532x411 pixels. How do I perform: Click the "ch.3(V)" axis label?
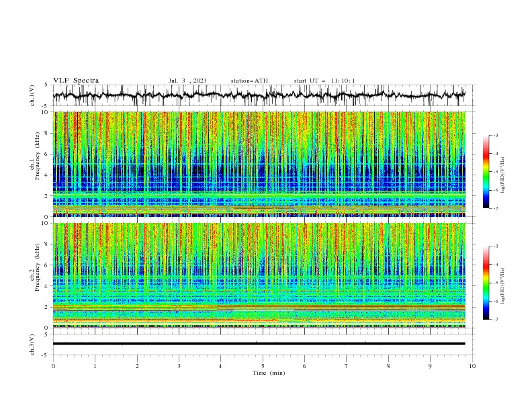pyautogui.click(x=32, y=345)
